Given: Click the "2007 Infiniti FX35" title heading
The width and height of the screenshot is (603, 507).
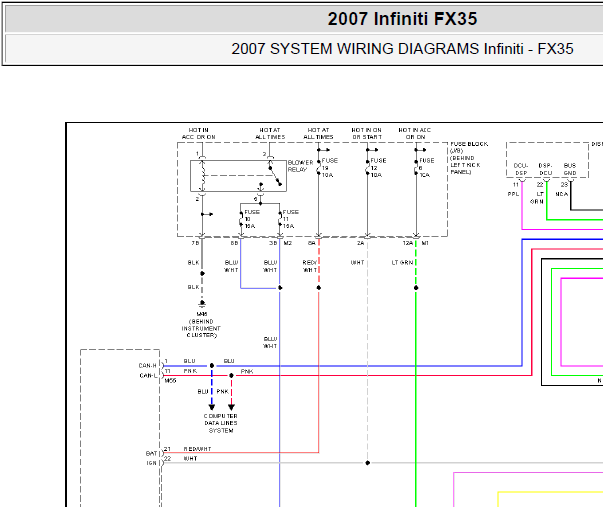Looking at the screenshot, I should [402, 19].
